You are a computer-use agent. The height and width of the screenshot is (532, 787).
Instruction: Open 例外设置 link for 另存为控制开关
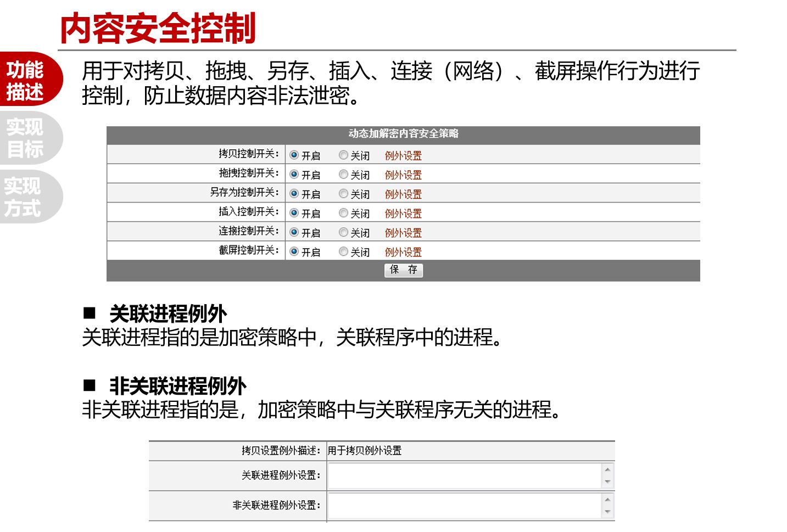pos(403,194)
